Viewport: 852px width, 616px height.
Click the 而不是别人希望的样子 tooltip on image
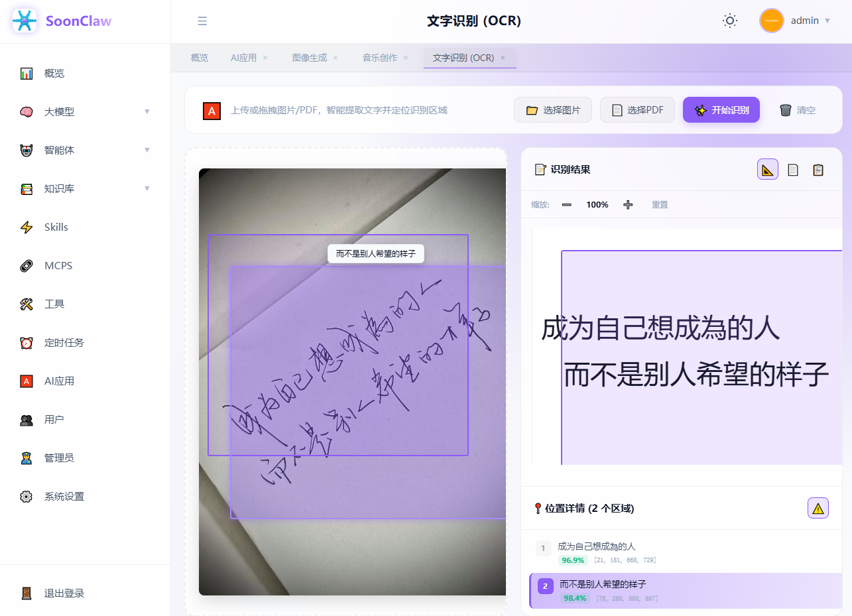[x=376, y=253]
